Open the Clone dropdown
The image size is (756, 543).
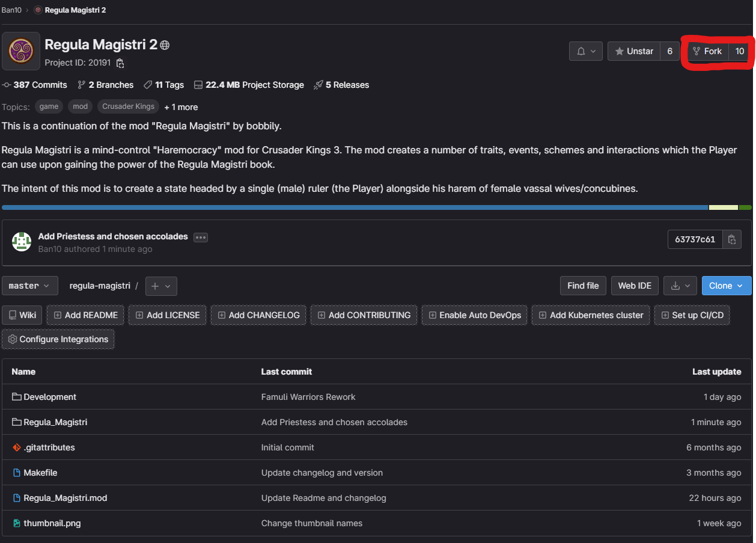point(727,286)
